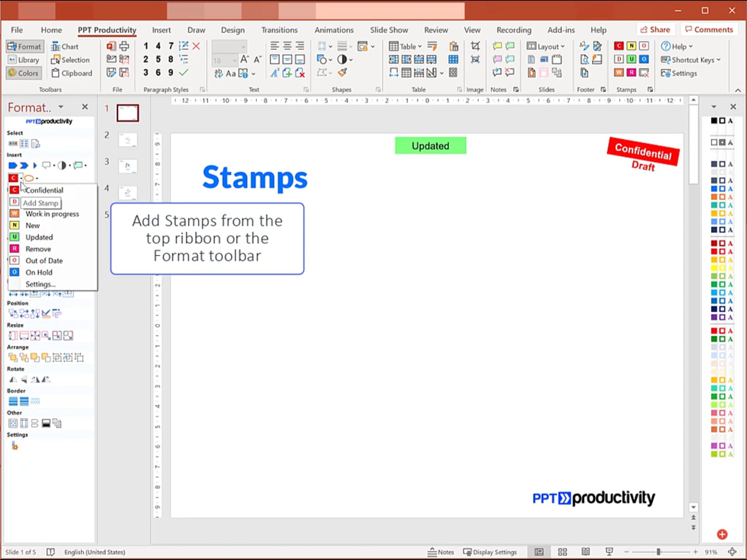Click the Crop image icon

(475, 46)
